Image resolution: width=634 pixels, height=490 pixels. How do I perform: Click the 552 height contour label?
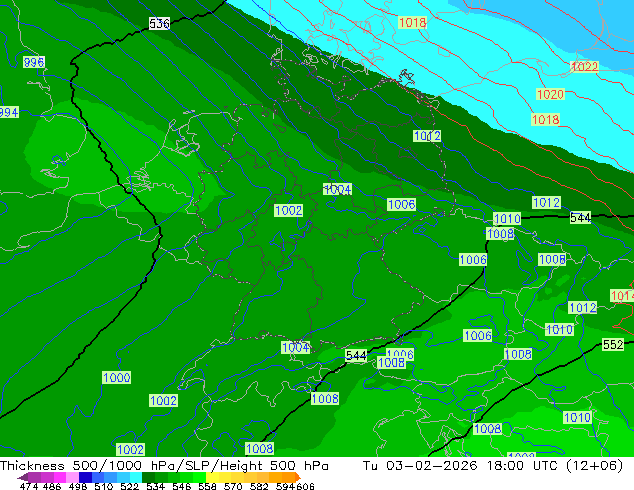point(613,344)
